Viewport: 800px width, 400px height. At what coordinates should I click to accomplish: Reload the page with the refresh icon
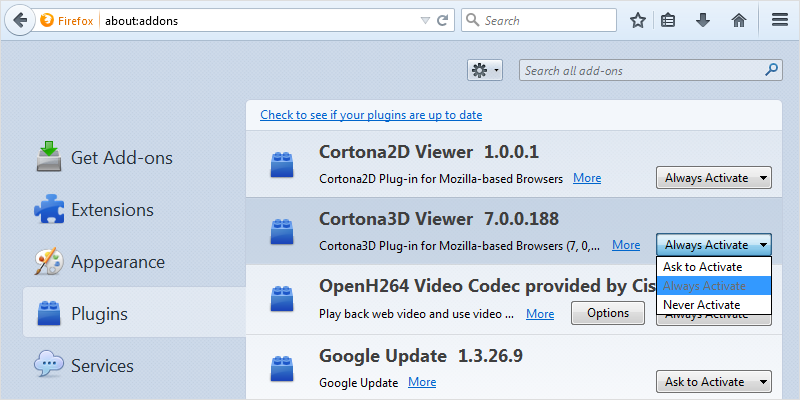click(443, 20)
